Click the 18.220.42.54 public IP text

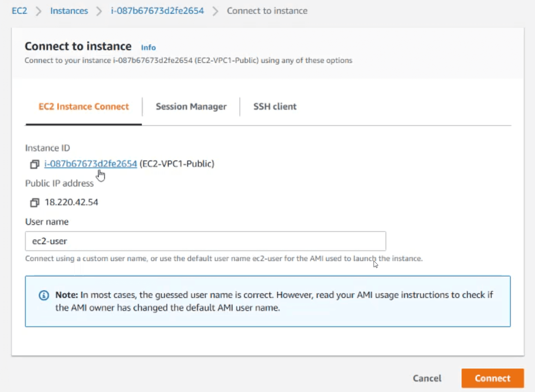(x=71, y=202)
